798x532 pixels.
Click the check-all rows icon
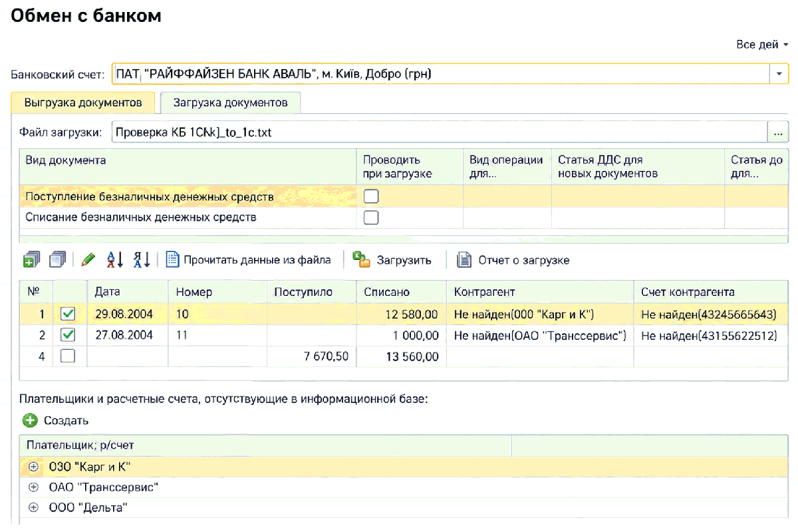point(31,260)
